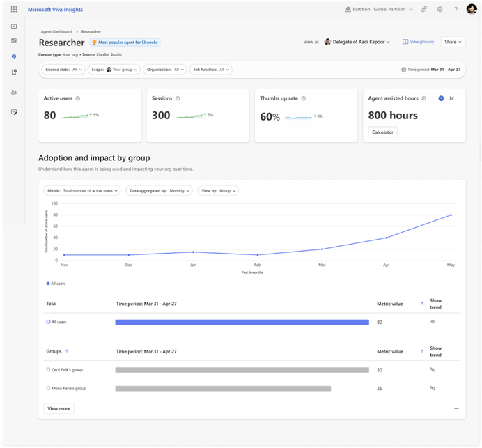Select the All users radio button
Viewport: 482px width, 448px height.
click(x=48, y=322)
